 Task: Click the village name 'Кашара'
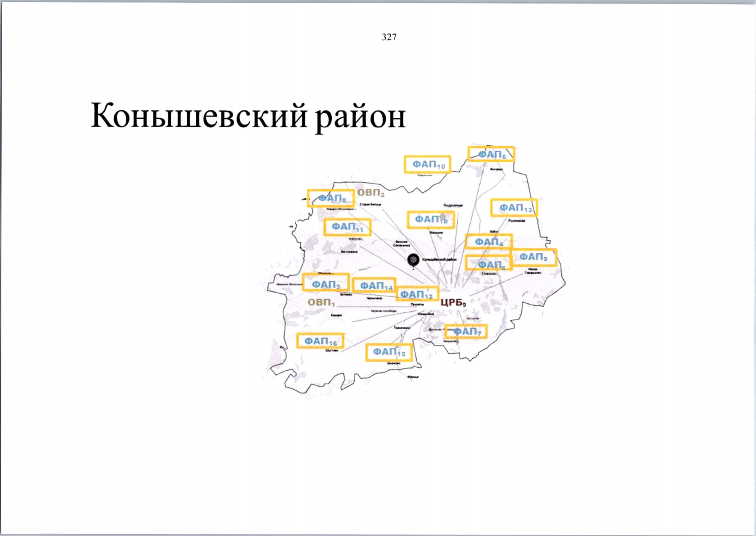pyautogui.click(x=336, y=315)
